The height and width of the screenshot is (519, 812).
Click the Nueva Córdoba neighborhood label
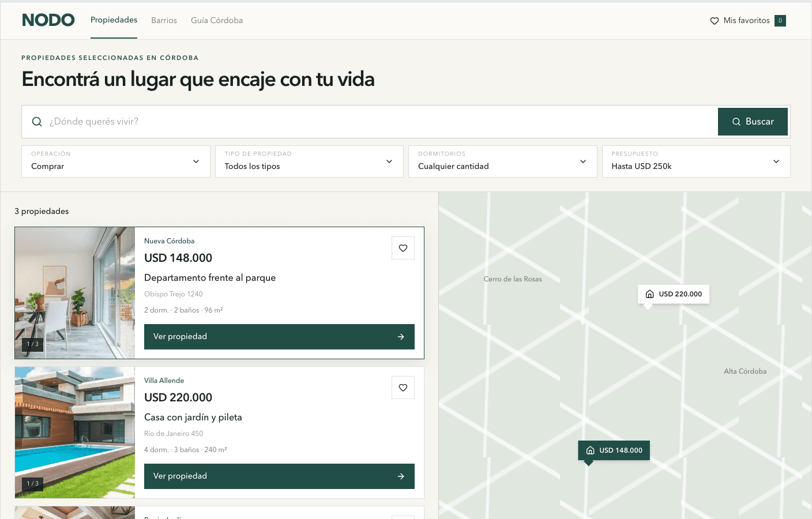point(170,241)
